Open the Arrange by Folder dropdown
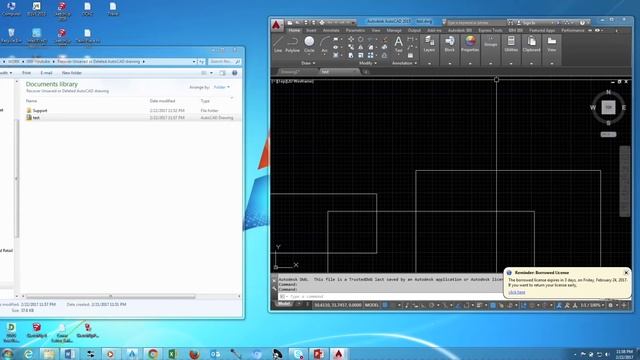The image size is (640, 360). tap(222, 87)
